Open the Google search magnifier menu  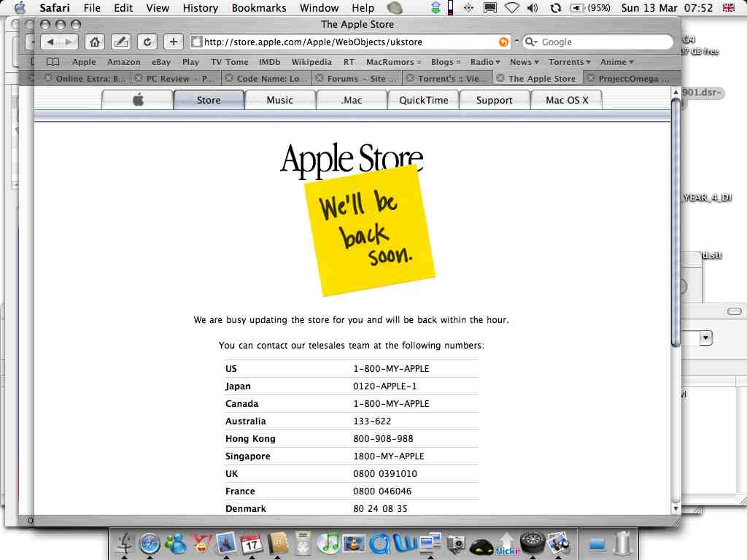tap(530, 42)
